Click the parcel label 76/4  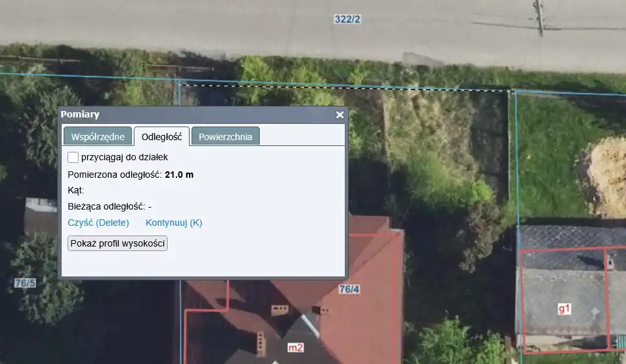[349, 289]
